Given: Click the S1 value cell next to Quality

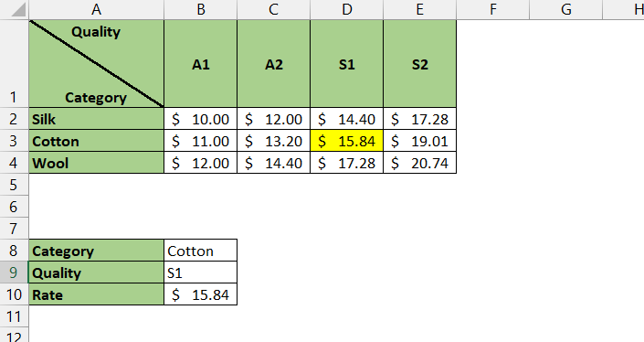Looking at the screenshot, I should click(200, 273).
